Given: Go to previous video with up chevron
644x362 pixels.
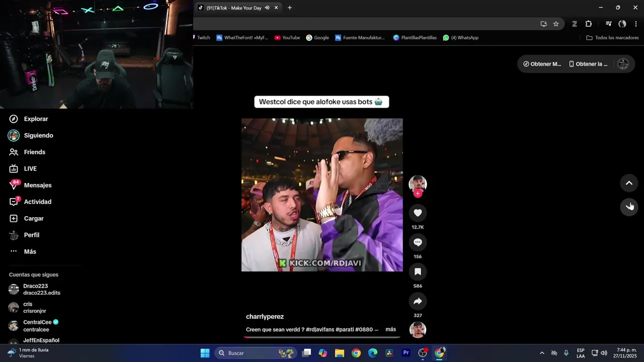Looking at the screenshot, I should tap(629, 183).
